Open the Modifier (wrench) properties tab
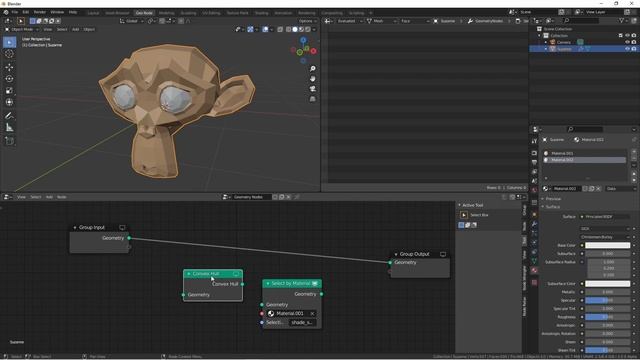 (534, 224)
